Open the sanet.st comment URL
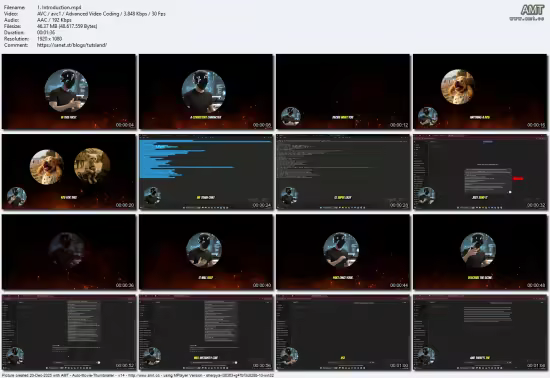550x378 pixels. [x=72, y=45]
